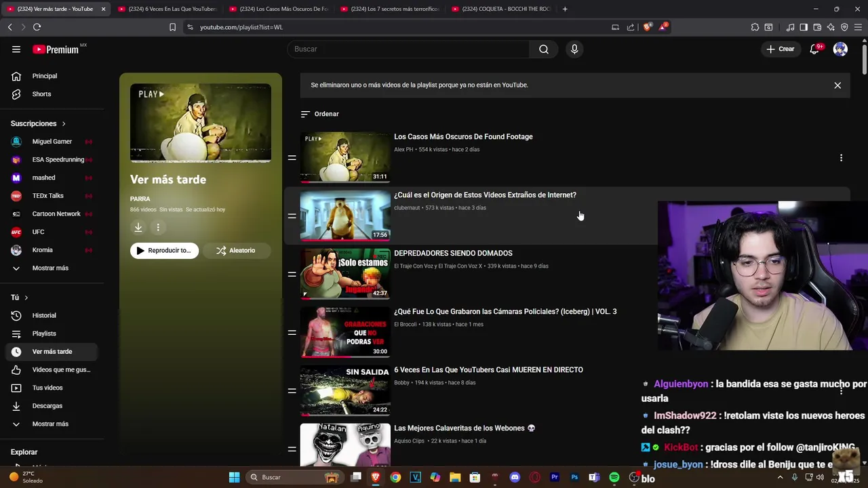Expand Mostrar más below Descargas
This screenshot has width=868, height=488.
click(x=49, y=424)
